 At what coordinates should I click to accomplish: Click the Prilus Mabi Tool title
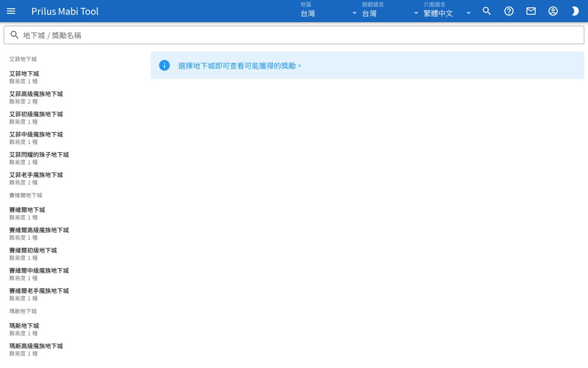[x=65, y=11]
